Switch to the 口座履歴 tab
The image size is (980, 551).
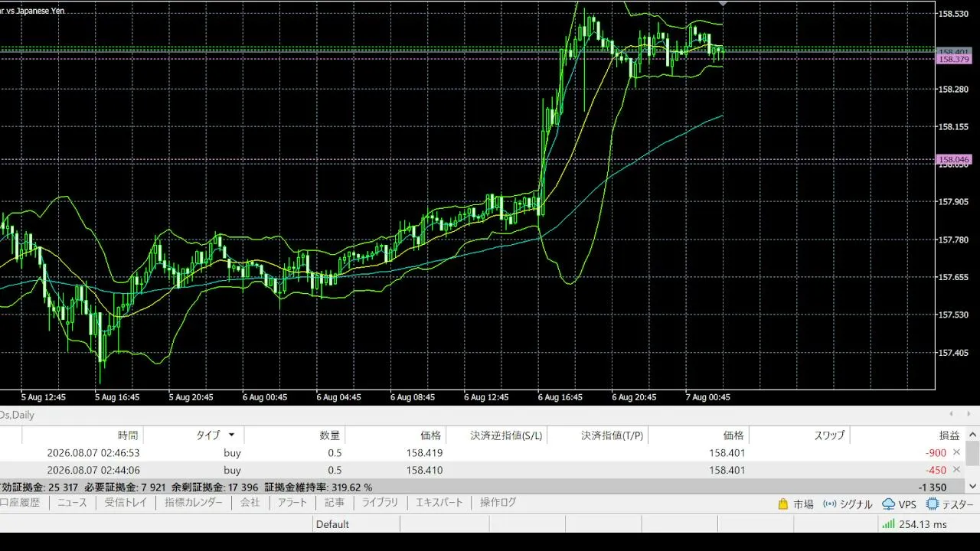[20, 503]
